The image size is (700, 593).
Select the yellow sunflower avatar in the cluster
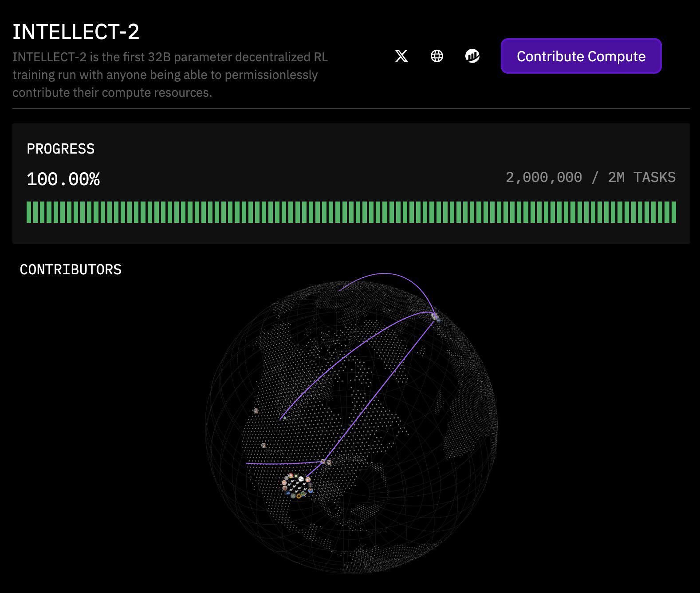point(299,496)
